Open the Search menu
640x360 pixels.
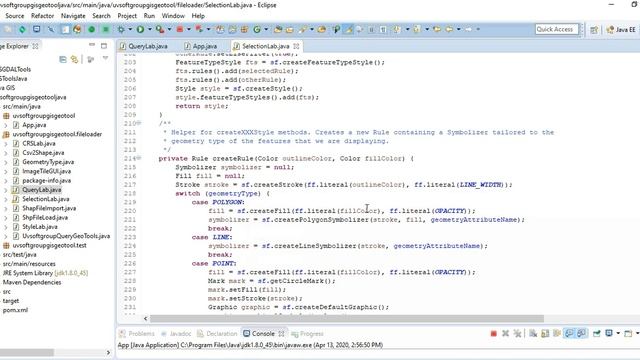tap(101, 16)
